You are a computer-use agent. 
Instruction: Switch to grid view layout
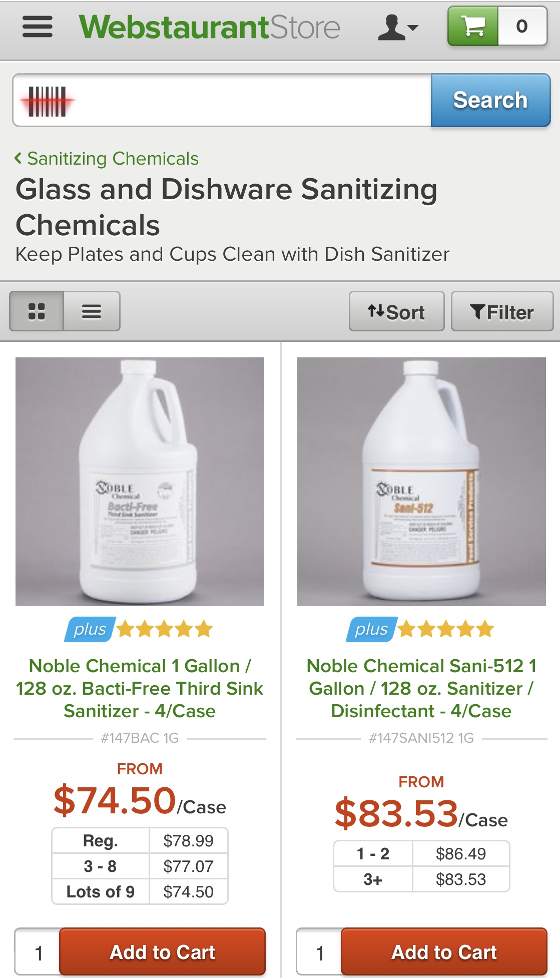pyautogui.click(x=37, y=311)
